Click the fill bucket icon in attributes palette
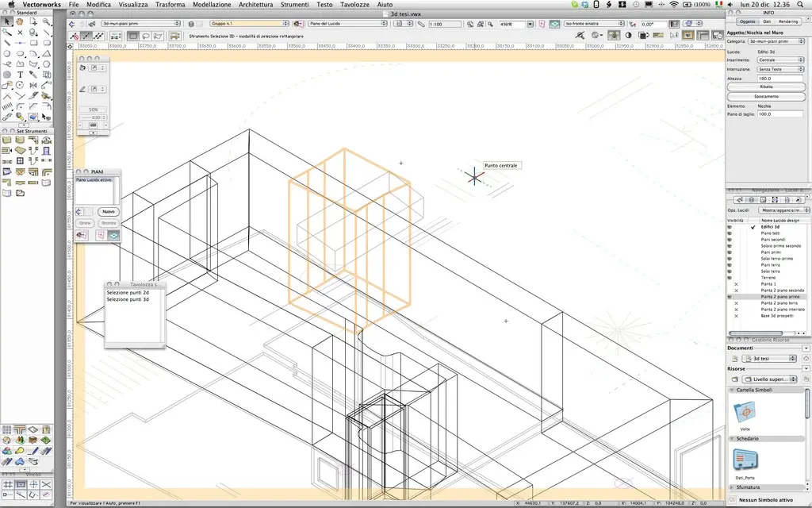 (82, 68)
